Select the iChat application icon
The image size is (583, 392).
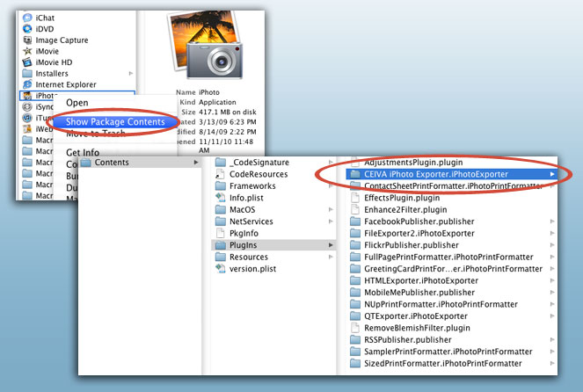(27, 18)
